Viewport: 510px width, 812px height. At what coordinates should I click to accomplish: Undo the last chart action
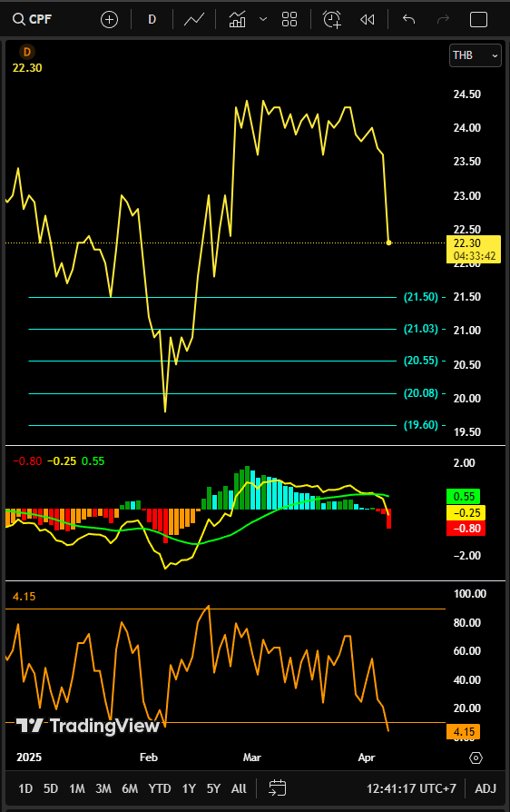409,20
